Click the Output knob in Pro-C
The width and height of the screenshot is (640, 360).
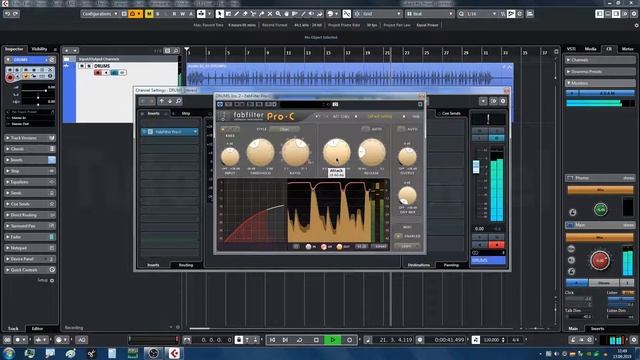pos(407,157)
